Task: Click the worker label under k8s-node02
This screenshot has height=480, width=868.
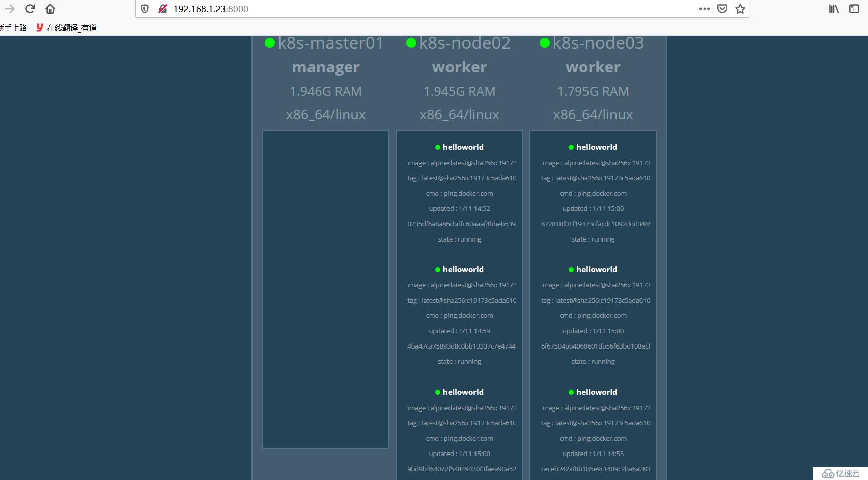Action: pyautogui.click(x=460, y=67)
